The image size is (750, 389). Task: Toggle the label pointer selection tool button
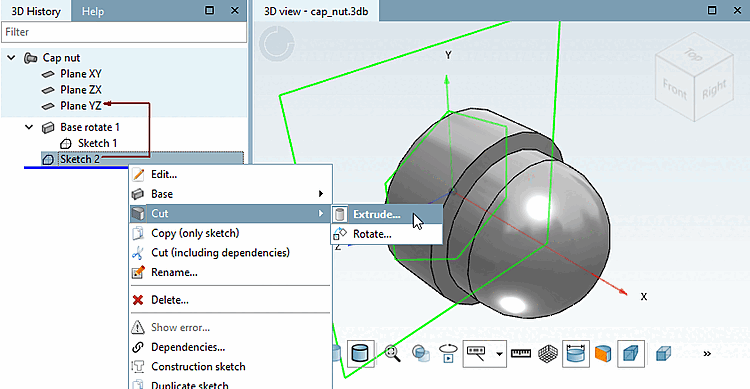tap(476, 354)
